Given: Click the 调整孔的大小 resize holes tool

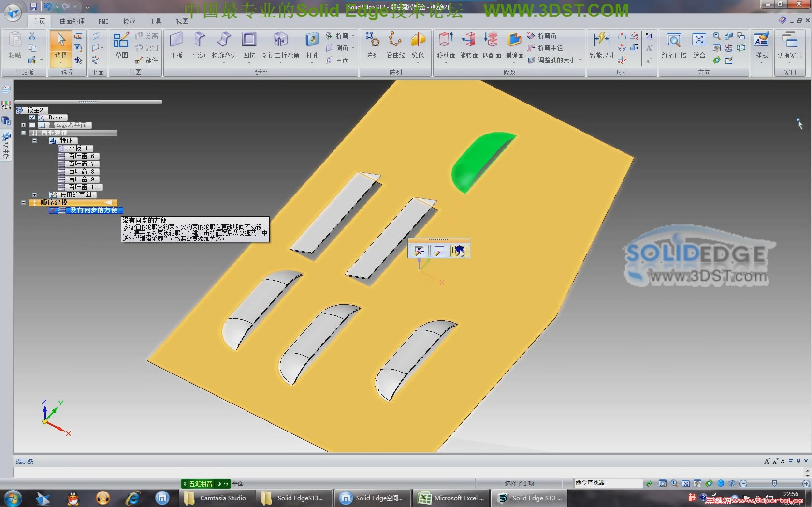Looking at the screenshot, I should [x=551, y=60].
